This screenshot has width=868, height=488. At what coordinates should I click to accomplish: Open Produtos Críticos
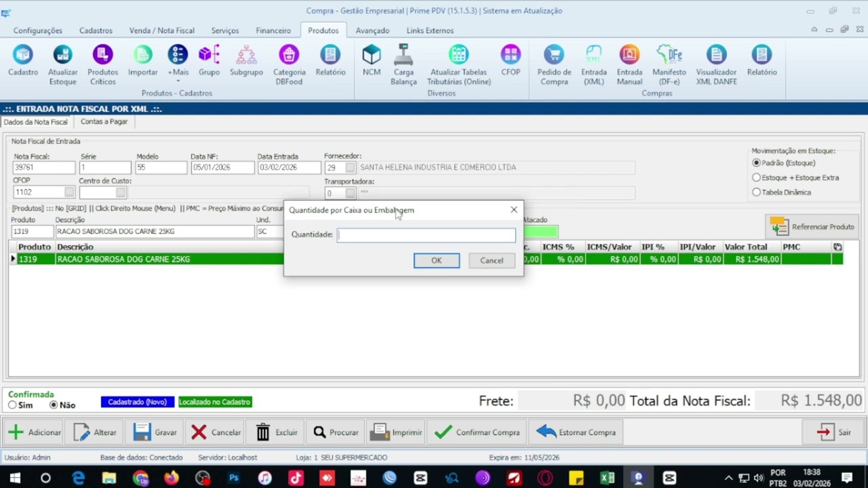coord(102,65)
